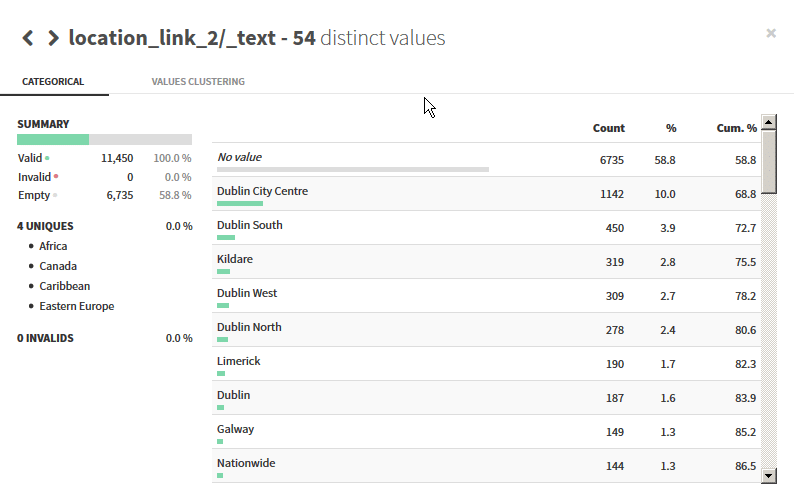Image resolution: width=794 pixels, height=490 pixels.
Task: Select the Limerick value row
Action: pyautogui.click(x=486, y=364)
